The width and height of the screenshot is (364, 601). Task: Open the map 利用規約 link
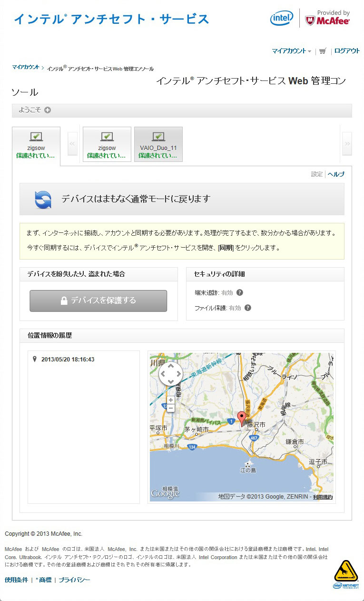pos(323,497)
